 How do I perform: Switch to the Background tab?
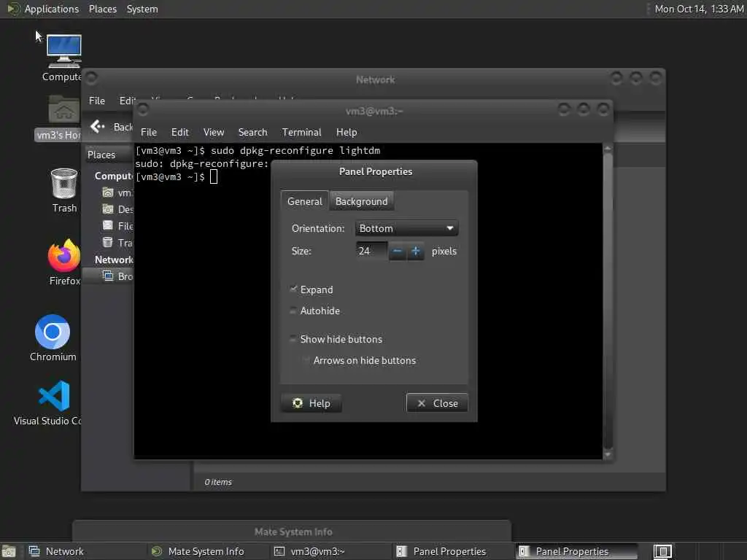tap(362, 201)
